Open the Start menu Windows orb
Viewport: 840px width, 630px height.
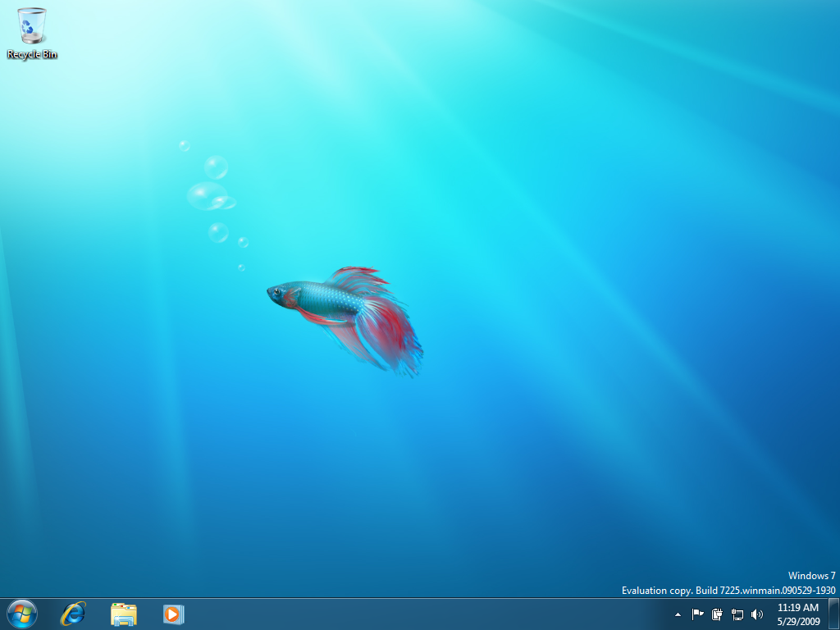click(22, 614)
